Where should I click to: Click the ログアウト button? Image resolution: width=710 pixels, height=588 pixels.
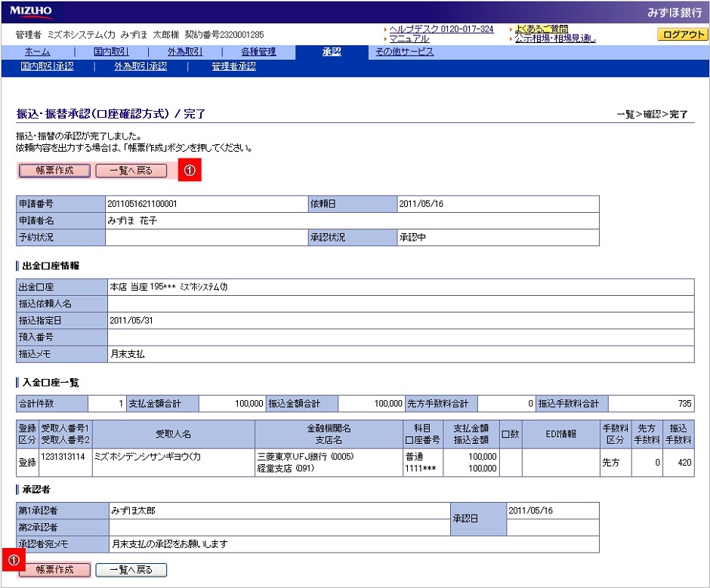[x=682, y=35]
